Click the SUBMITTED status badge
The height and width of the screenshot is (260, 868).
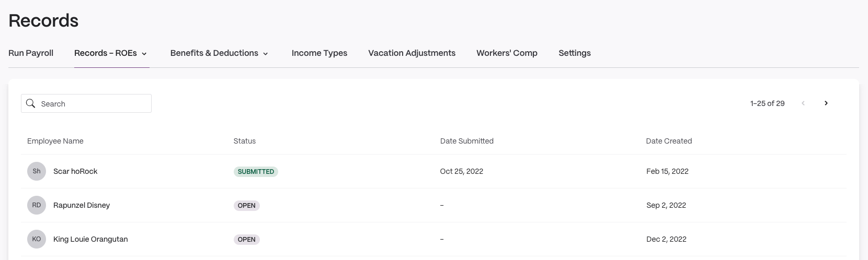click(x=256, y=171)
